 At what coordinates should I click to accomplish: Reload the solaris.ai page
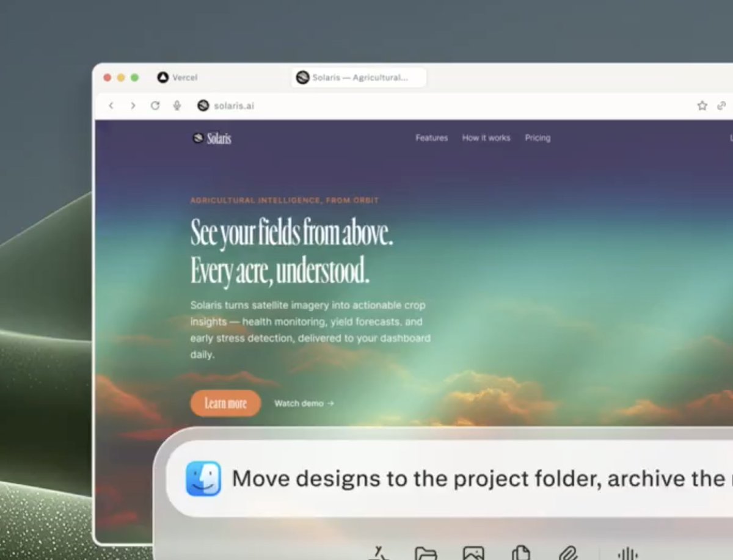(155, 106)
